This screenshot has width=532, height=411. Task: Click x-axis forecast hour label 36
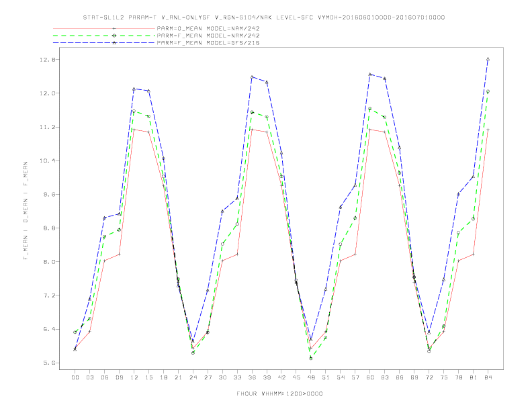tap(252, 377)
